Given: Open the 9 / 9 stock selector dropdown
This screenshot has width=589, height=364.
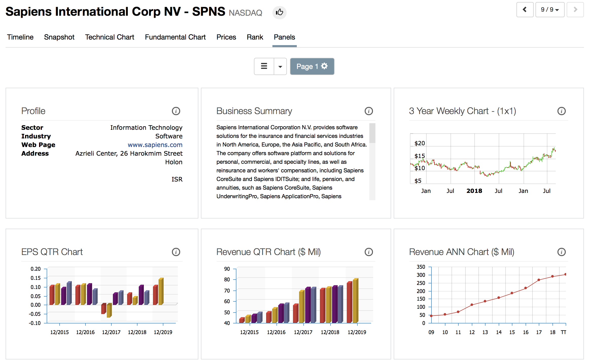Looking at the screenshot, I should [x=550, y=10].
